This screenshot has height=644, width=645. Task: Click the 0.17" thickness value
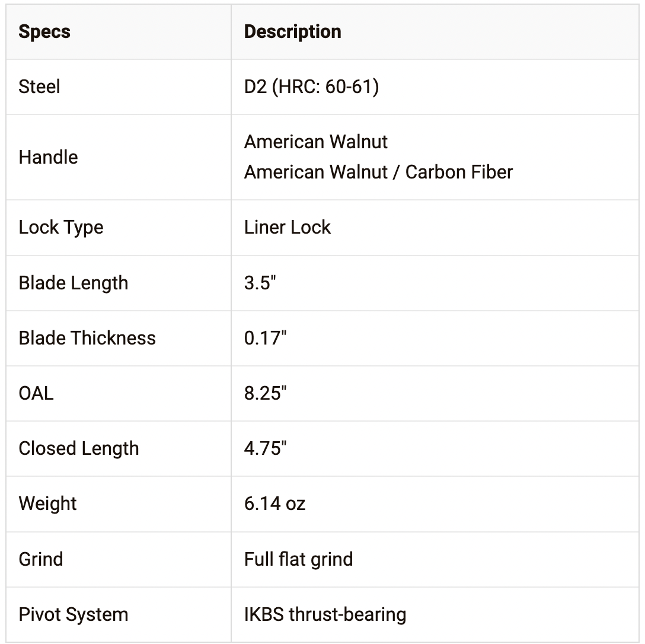(265, 338)
